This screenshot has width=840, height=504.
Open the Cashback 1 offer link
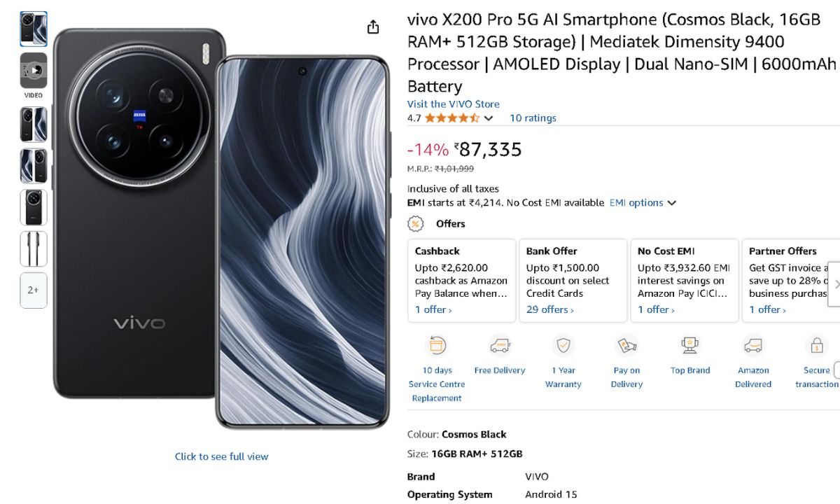pyautogui.click(x=433, y=309)
